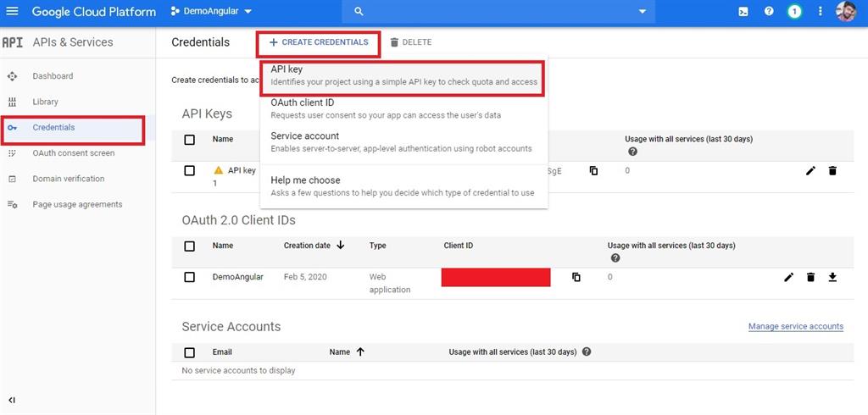
Task: Check the select-all box in Service Accounts table
Action: pyautogui.click(x=189, y=352)
